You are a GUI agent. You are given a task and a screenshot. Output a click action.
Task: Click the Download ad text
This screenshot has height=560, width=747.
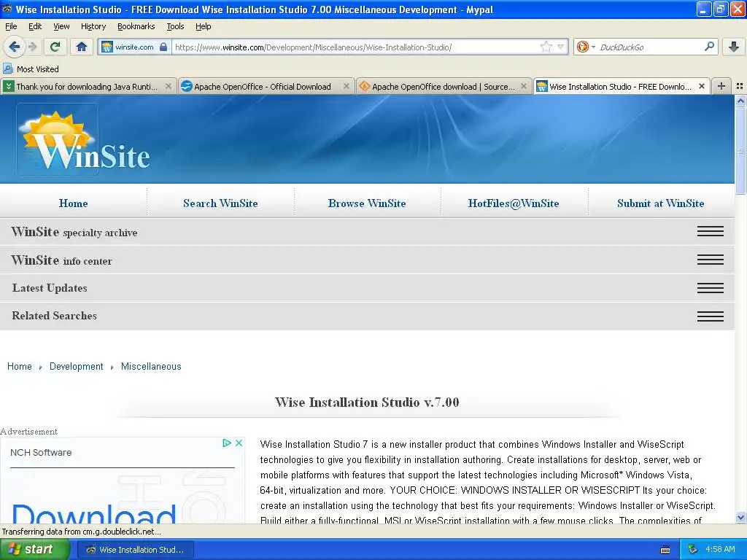93,513
